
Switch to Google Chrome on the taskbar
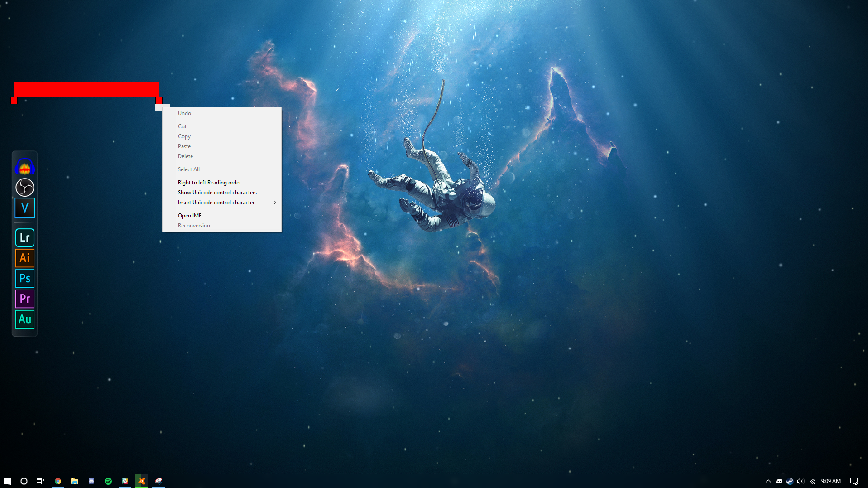click(x=58, y=481)
